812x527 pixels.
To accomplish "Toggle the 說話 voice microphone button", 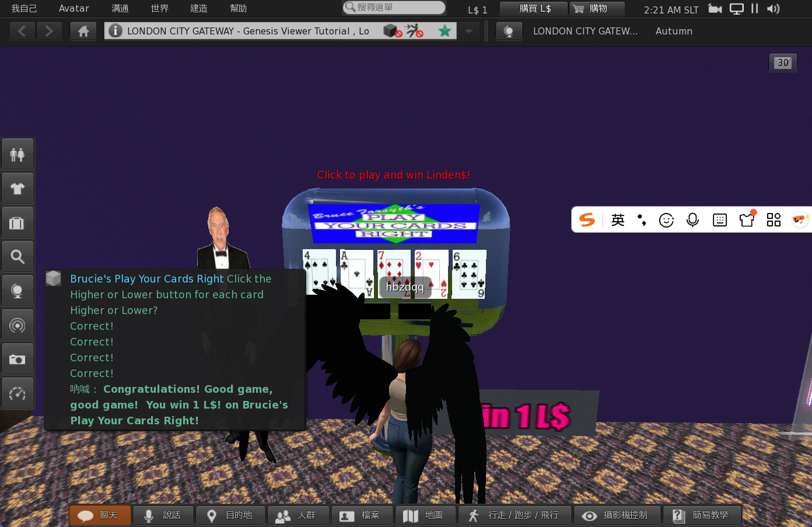I will pos(163,515).
